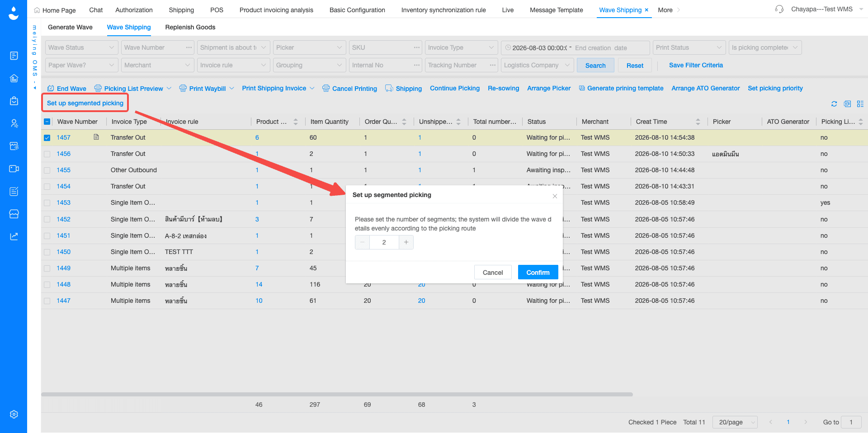Switch to the Replenish Goods tab

(x=190, y=27)
